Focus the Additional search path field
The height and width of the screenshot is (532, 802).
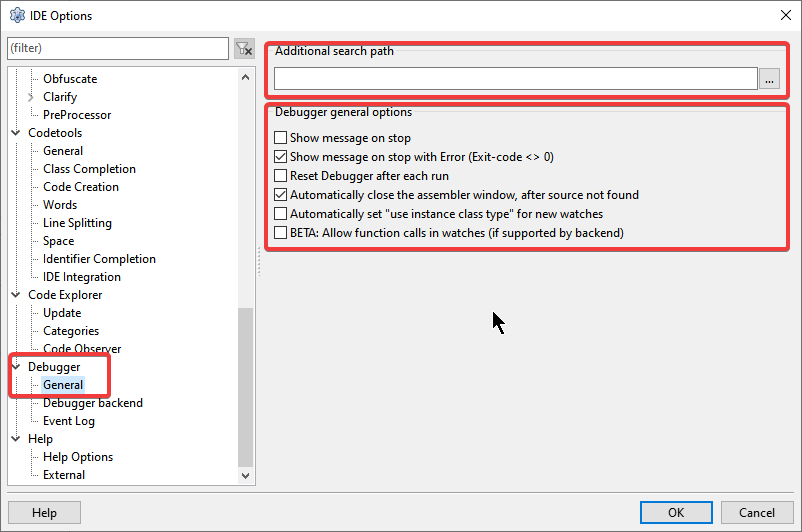[515, 79]
